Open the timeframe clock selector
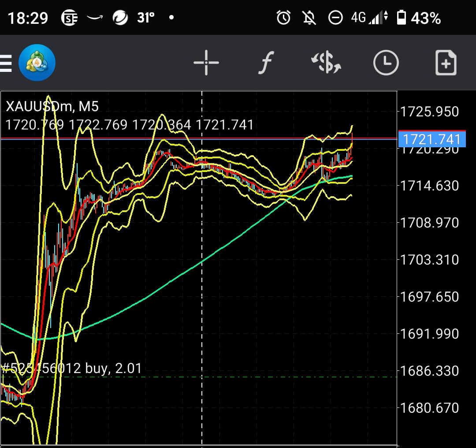 (386, 63)
